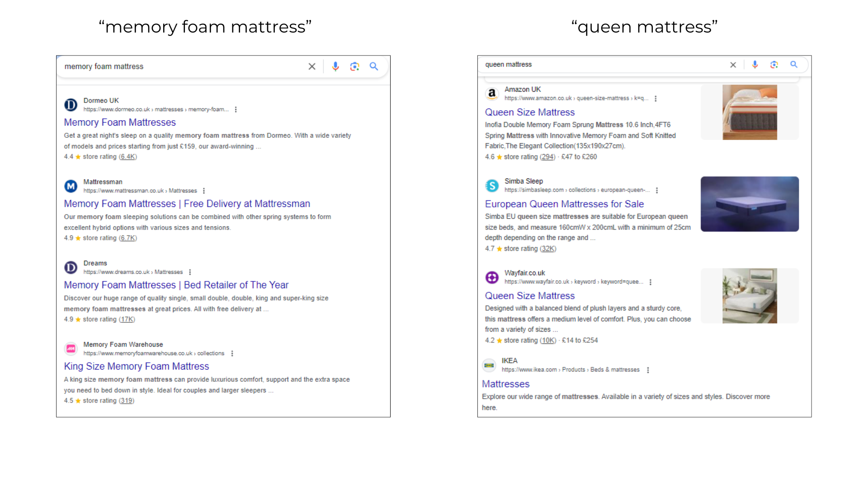
Task: Open IKEA Mattresses result link
Action: tap(505, 384)
